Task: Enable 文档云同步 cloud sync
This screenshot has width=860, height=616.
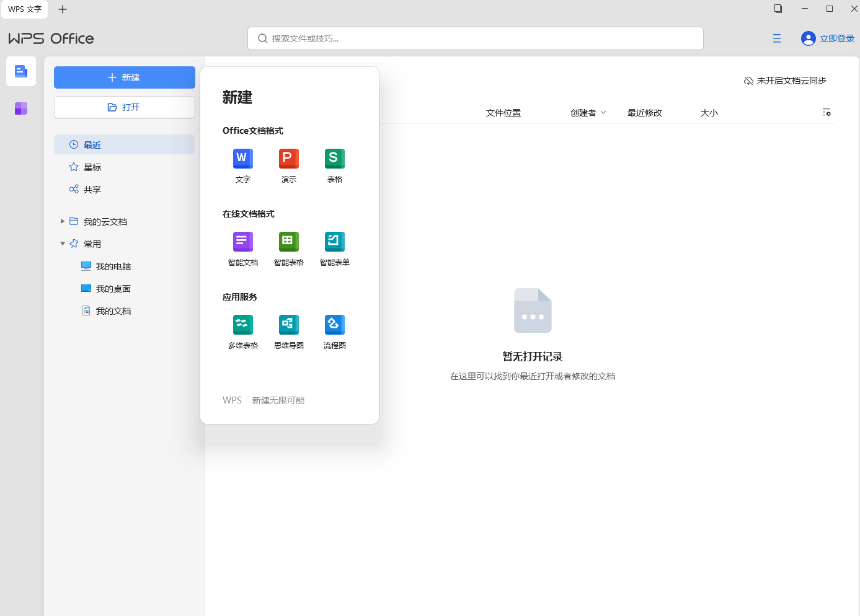Action: click(784, 81)
